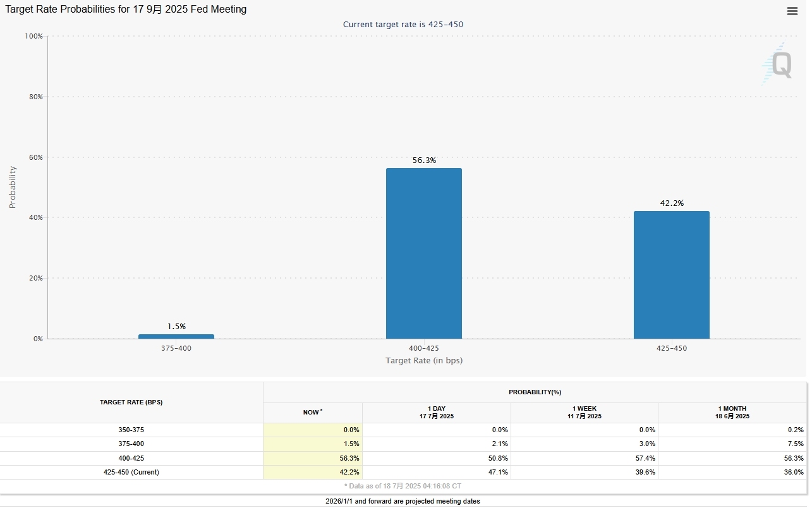Viewport: 812px width, 508px height.
Task: Click the '1 MONTH 18 6月 2025' column header
Action: [x=732, y=413]
